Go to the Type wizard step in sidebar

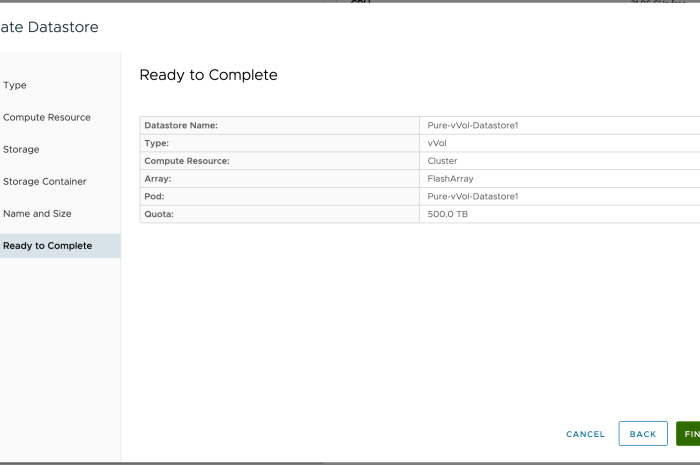tap(15, 85)
